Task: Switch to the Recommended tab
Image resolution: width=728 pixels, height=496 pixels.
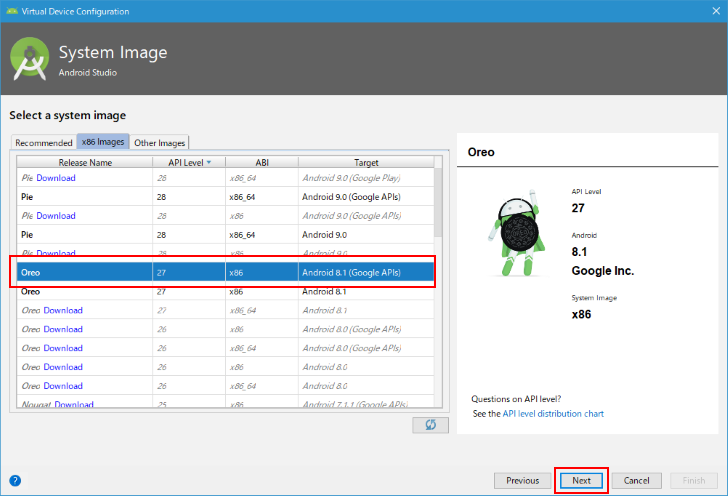Action: [44, 143]
